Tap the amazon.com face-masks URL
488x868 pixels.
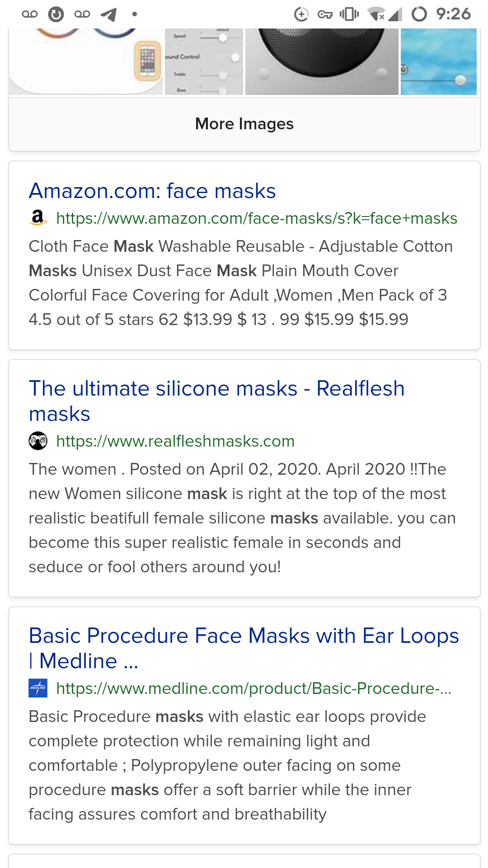tap(257, 218)
